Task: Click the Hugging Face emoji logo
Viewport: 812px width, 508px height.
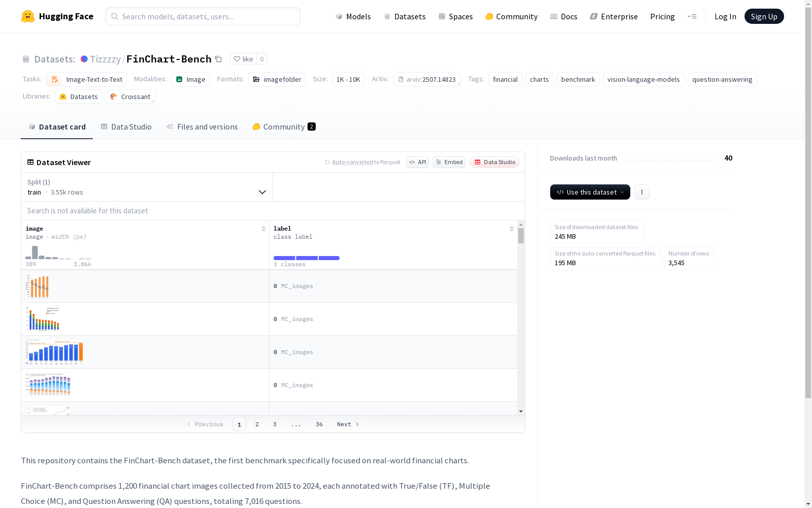Action: (x=28, y=16)
